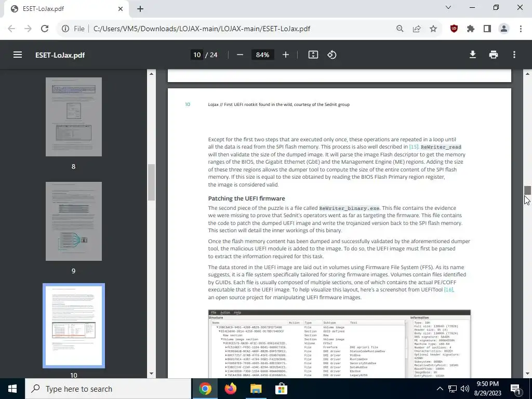Image resolution: width=532 pixels, height=399 pixels.
Task: Click the thumbnail panel scroll down arrow
Action: pos(151,374)
